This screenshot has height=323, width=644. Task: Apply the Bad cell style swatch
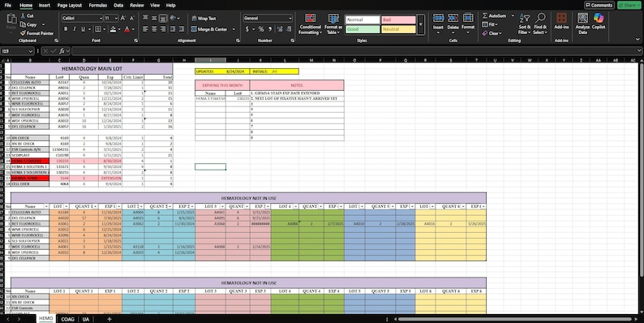398,19
